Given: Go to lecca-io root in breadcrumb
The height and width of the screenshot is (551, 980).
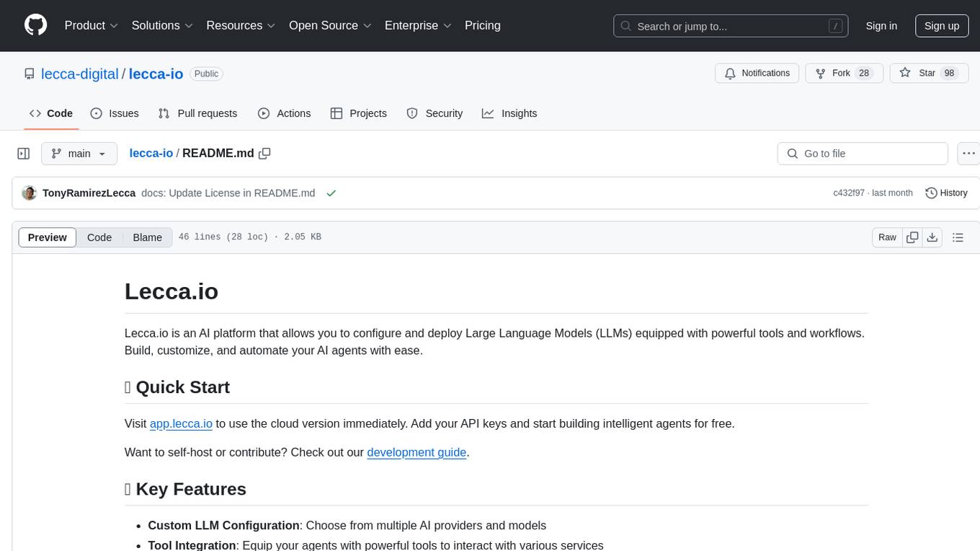Looking at the screenshot, I should tap(151, 153).
